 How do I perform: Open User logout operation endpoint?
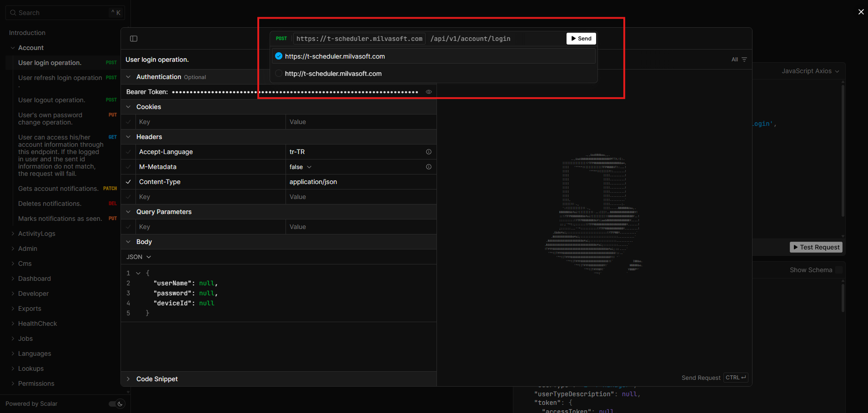(52, 100)
